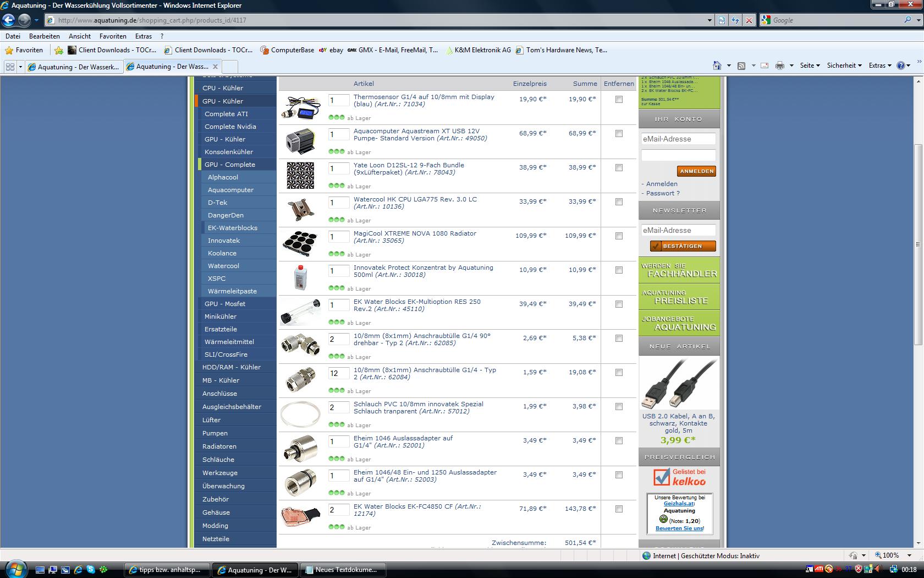Click the Aquastream XT pump thumbnail
Screen dimensions: 924x578
click(300, 141)
